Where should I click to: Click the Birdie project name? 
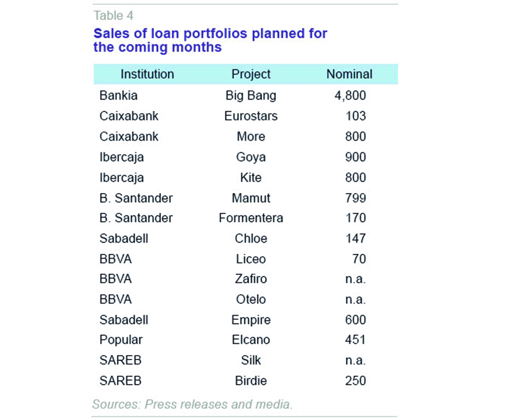click(x=251, y=381)
